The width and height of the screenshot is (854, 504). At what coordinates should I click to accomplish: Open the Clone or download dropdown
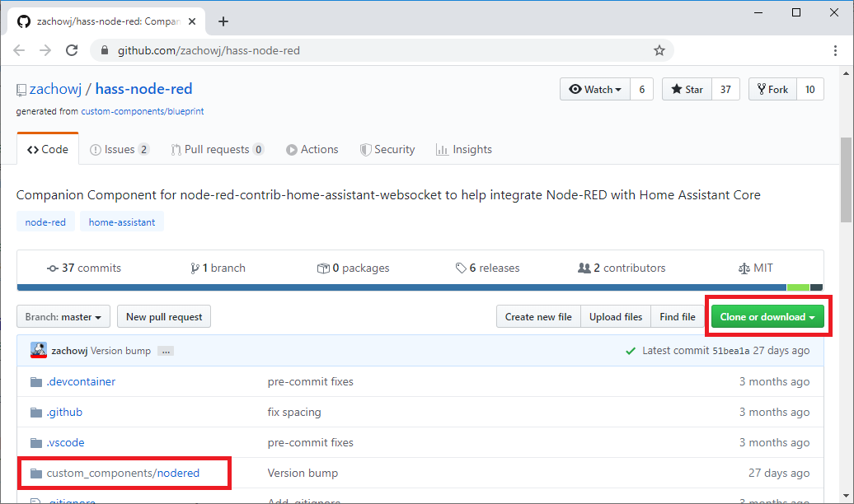pyautogui.click(x=767, y=317)
